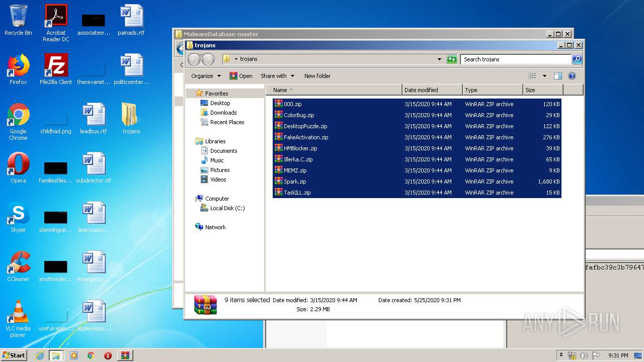This screenshot has width=644, height=362.
Task: Select subdirector.rtf document on desktop
Action: 94,168
